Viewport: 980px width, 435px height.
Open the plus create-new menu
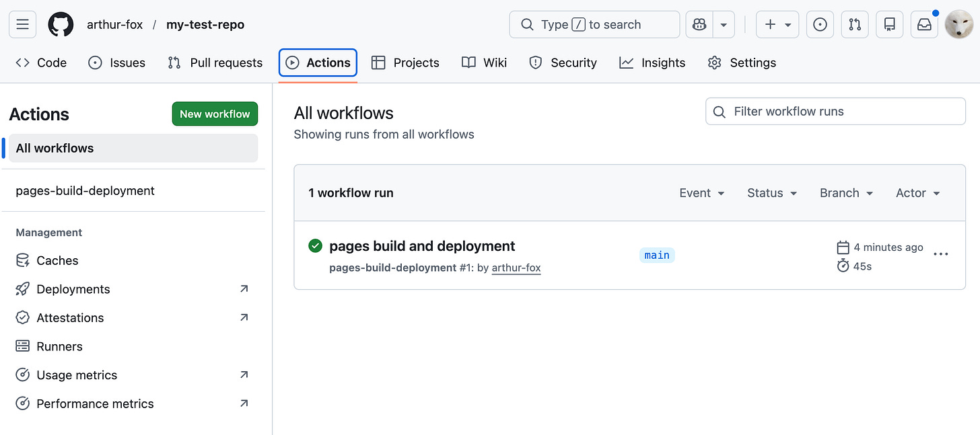[x=777, y=25]
